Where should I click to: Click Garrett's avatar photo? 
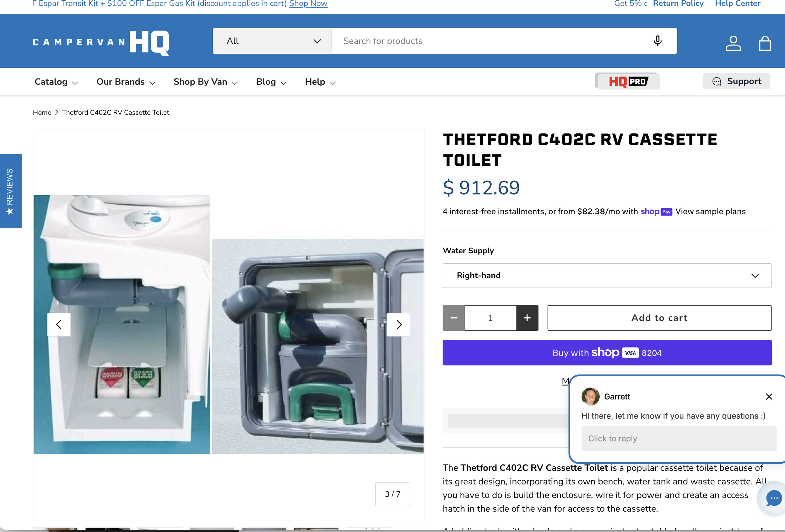point(590,396)
